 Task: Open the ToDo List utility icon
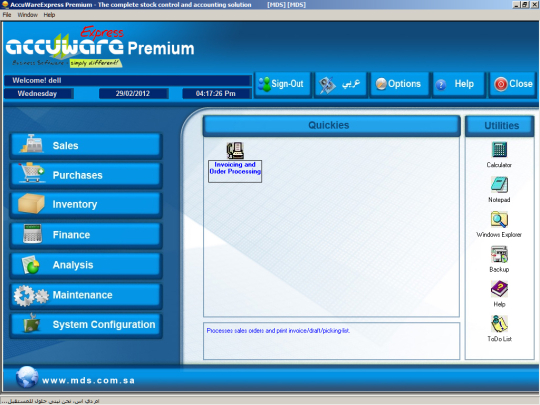pos(499,324)
